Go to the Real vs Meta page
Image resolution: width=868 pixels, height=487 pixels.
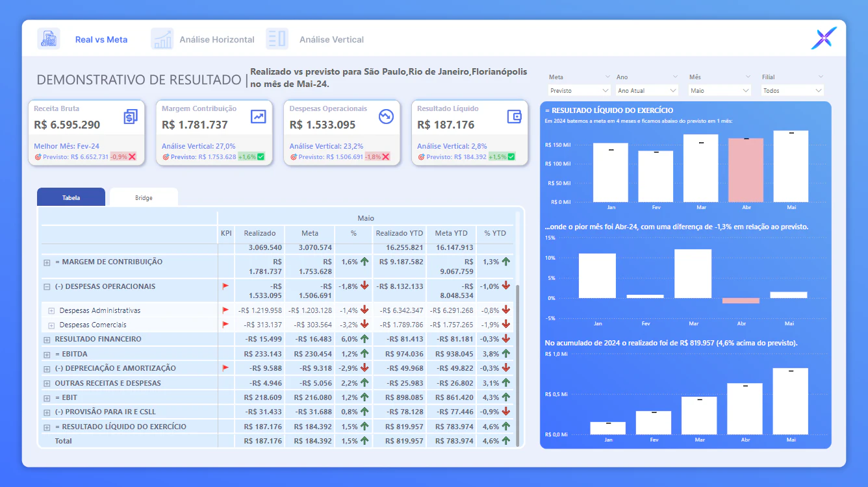(101, 40)
